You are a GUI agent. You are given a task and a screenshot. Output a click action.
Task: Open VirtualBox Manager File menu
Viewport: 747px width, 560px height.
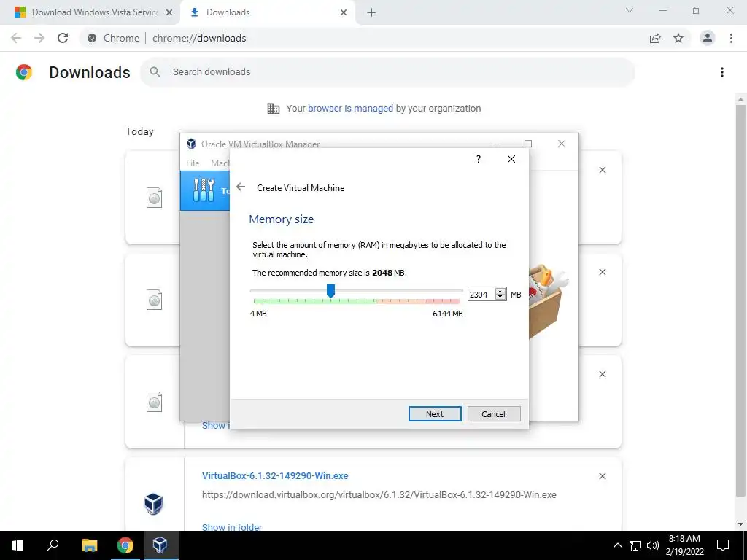coord(193,163)
